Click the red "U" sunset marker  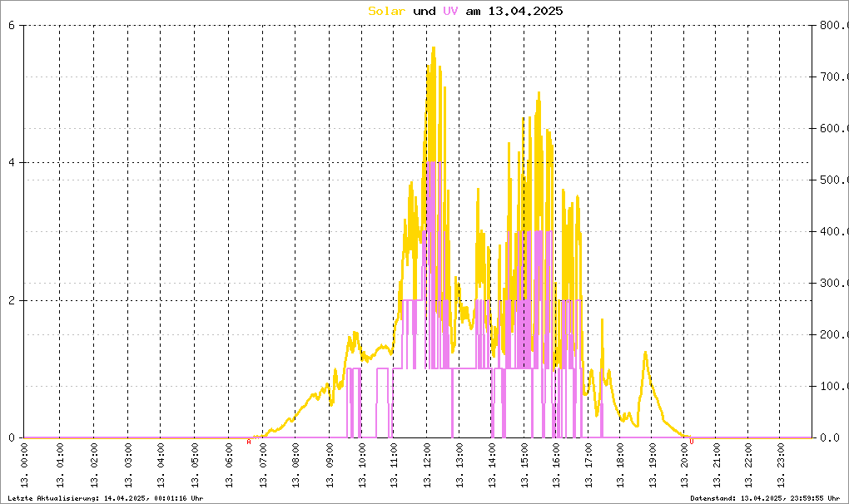pos(692,442)
